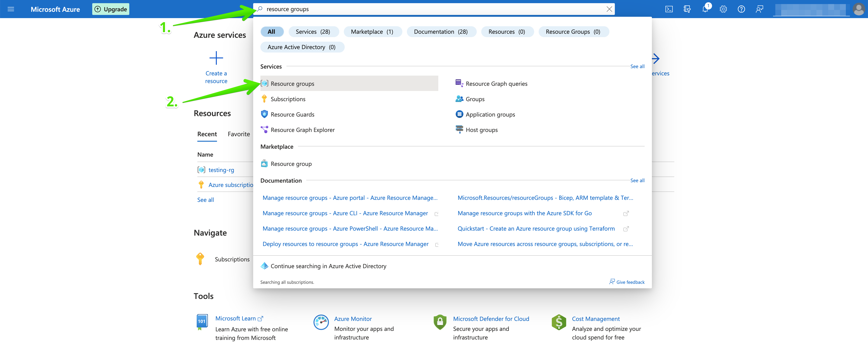Open Move Azure resources across resource groups doc
This screenshot has width=868, height=363.
click(545, 244)
